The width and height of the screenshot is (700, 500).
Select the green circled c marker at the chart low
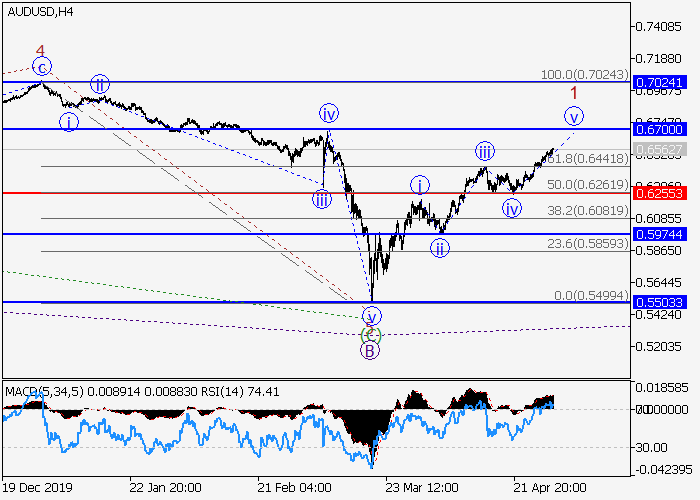tap(369, 334)
